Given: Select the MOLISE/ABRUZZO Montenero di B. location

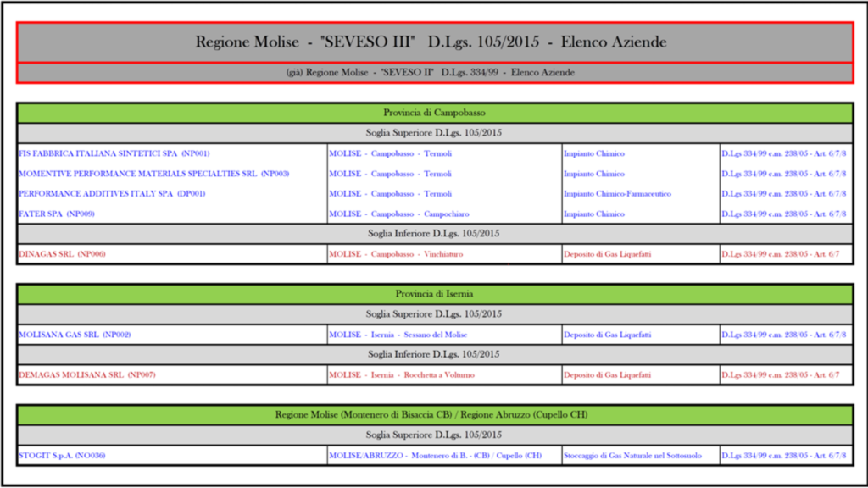Looking at the screenshot, I should coord(436,456).
